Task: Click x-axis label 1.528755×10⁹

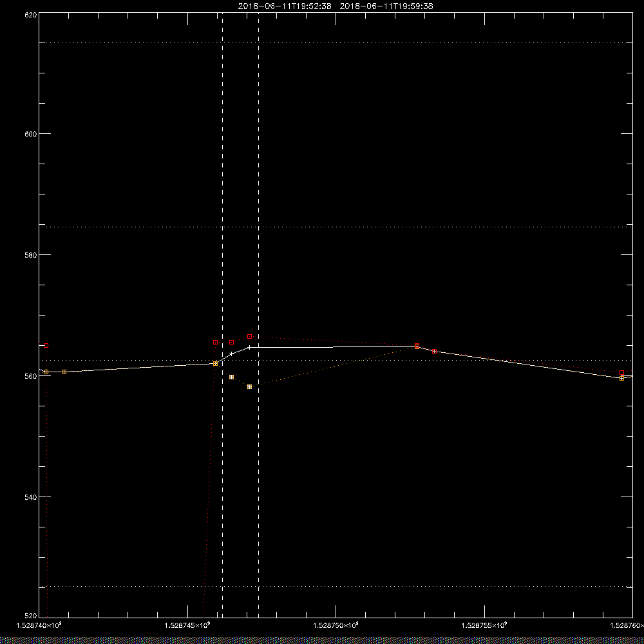Action: 485,625
